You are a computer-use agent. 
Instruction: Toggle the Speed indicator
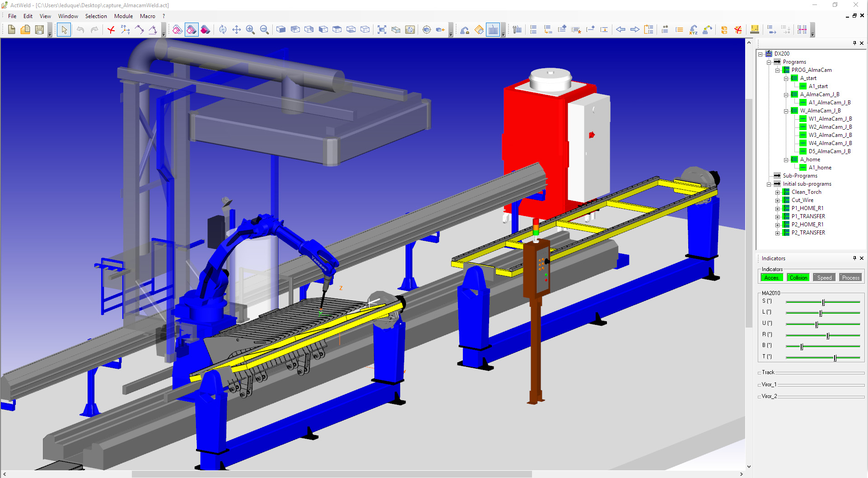coord(824,277)
